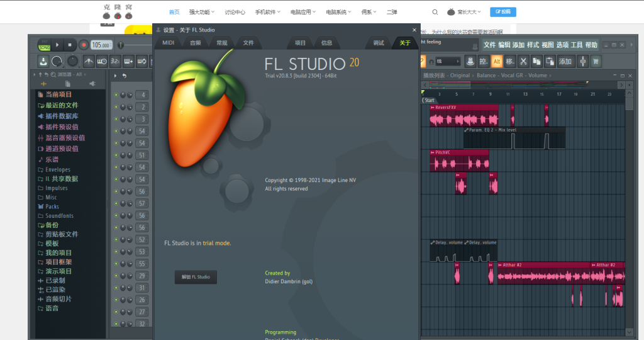Switch to the MIDI settings tab
Screen dimensions: 644x340
[169, 43]
